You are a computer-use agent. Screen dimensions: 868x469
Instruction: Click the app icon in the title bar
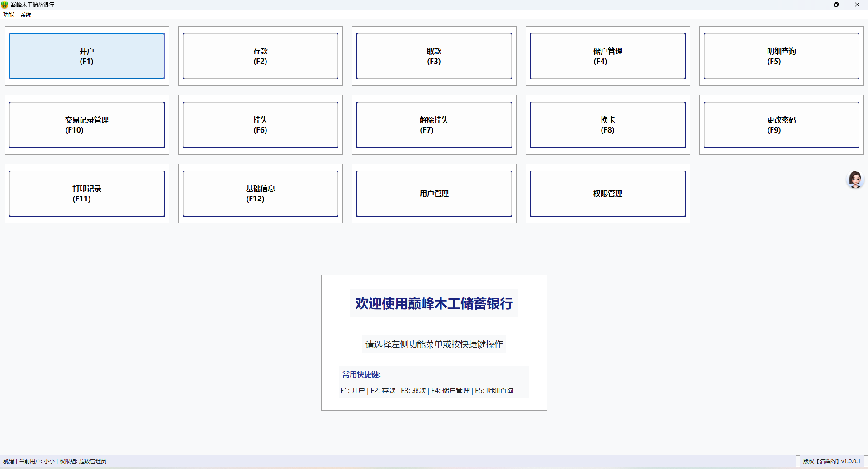coord(5,5)
